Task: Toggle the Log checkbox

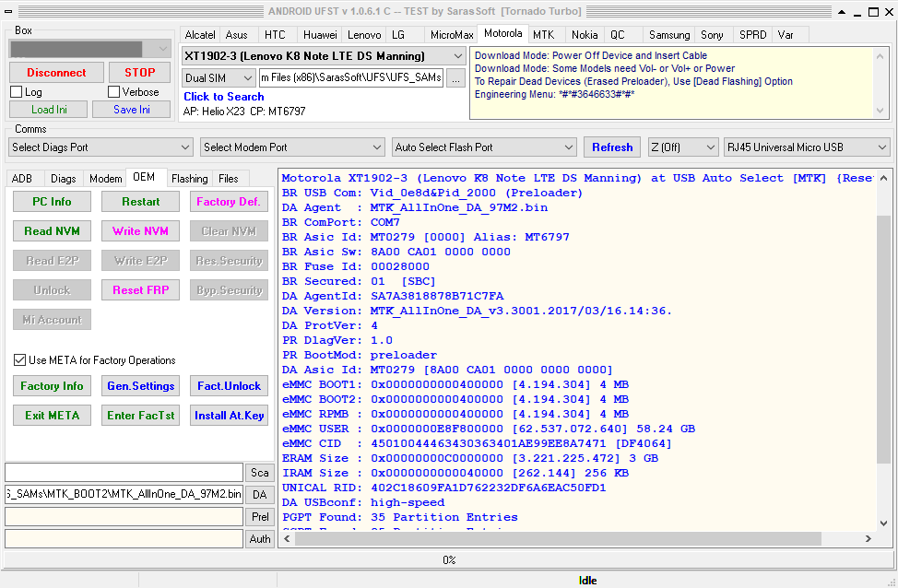Action: coord(16,91)
